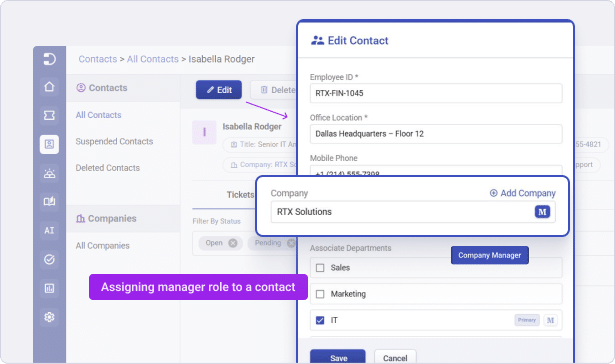Click the M badge on IT department row

pos(550,320)
